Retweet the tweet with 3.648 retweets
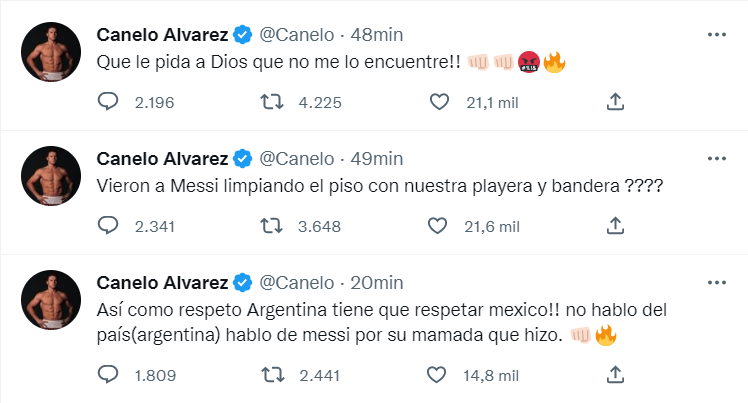Image resolution: width=748 pixels, height=403 pixels. click(273, 225)
